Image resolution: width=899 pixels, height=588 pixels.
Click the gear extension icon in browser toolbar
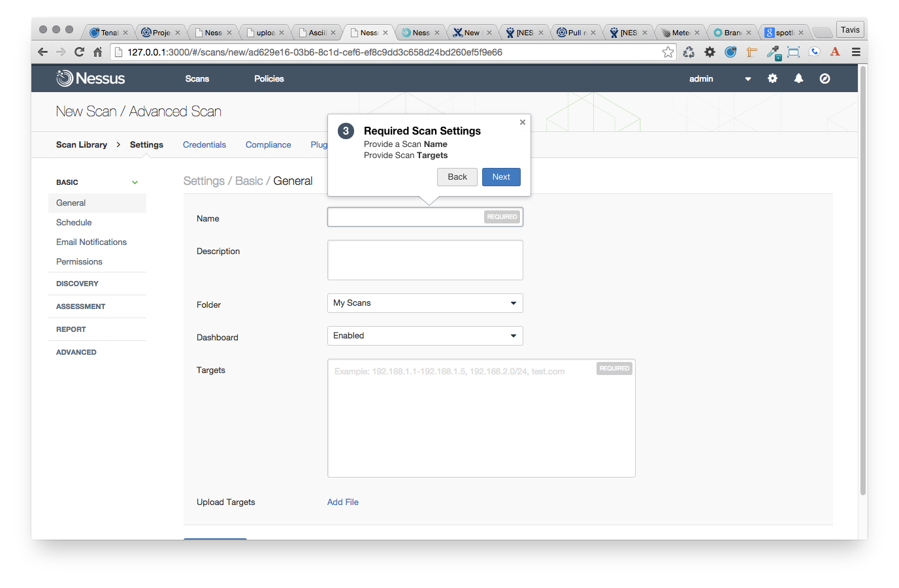710,52
